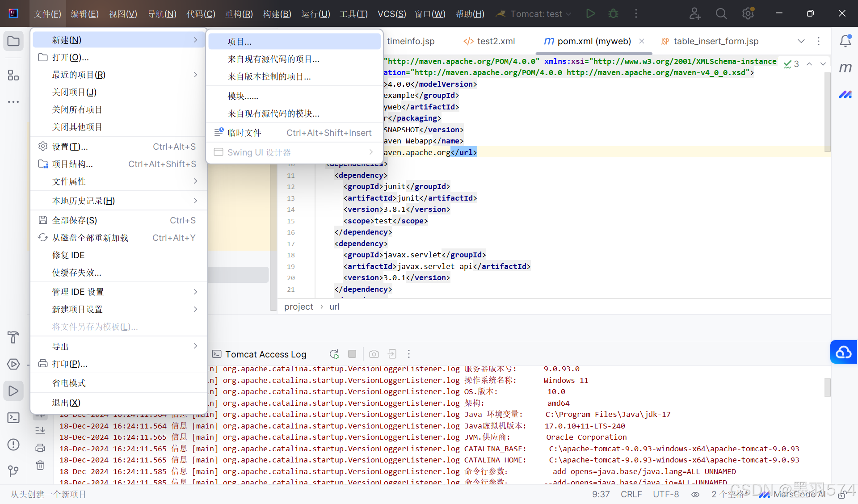Open the Terminal tool window icon
The height and width of the screenshot is (504, 858).
tap(13, 418)
